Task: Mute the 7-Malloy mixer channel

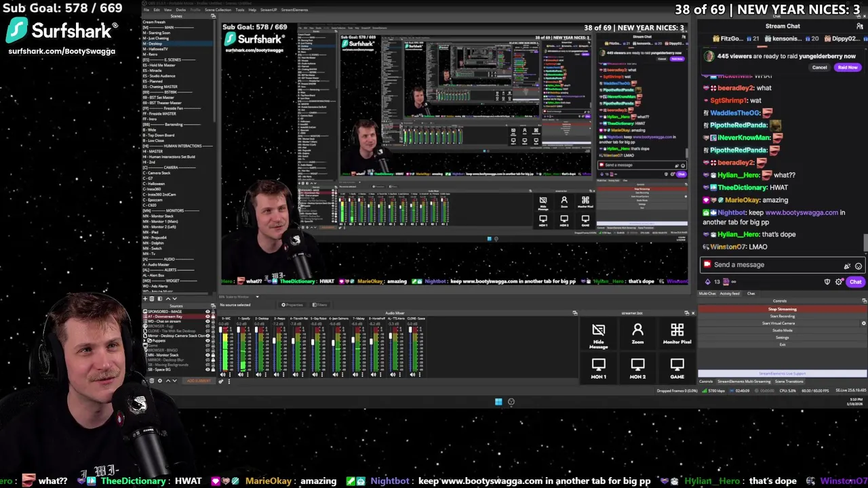Action: point(355,374)
